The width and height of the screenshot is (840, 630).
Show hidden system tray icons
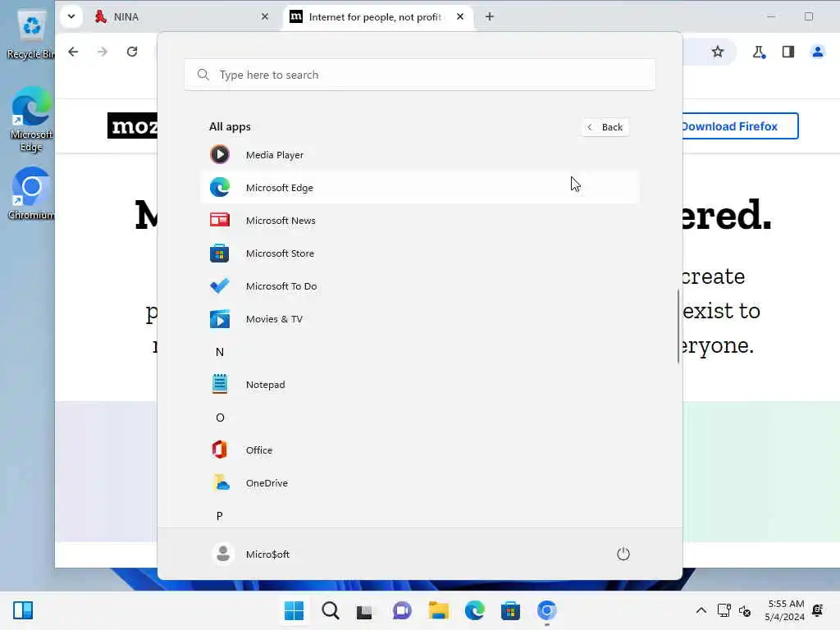click(701, 610)
